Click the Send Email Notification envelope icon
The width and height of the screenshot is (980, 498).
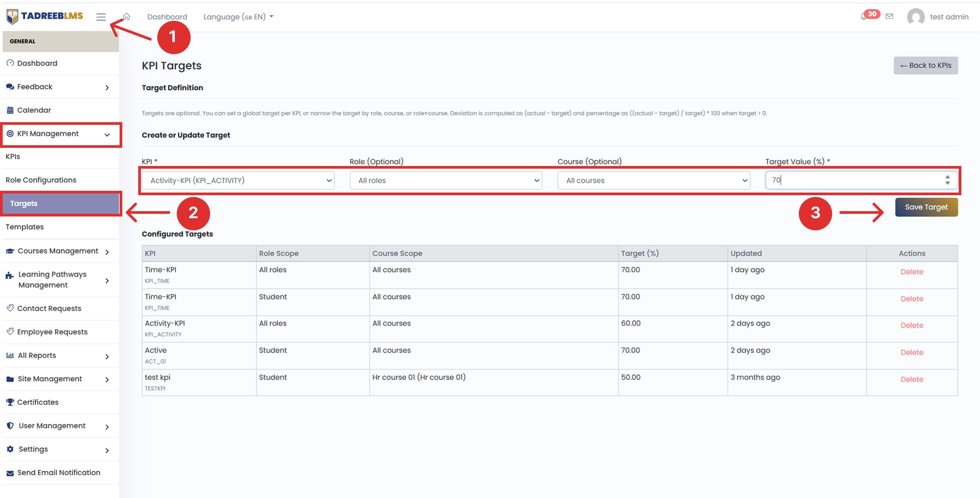click(x=10, y=473)
